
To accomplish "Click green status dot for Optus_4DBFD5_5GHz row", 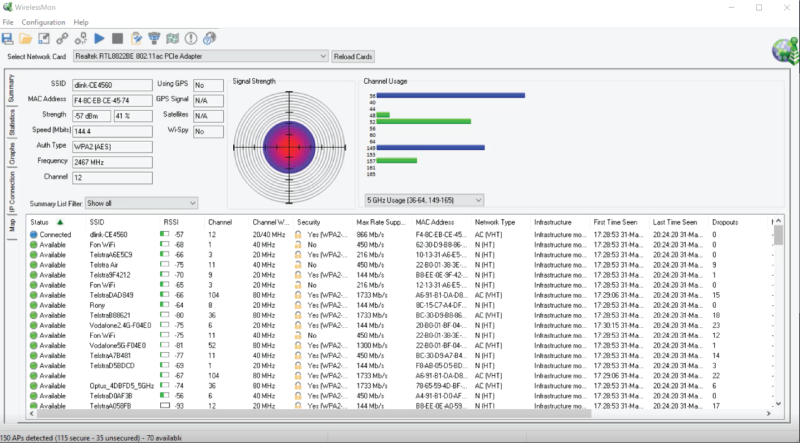I will pos(34,386).
